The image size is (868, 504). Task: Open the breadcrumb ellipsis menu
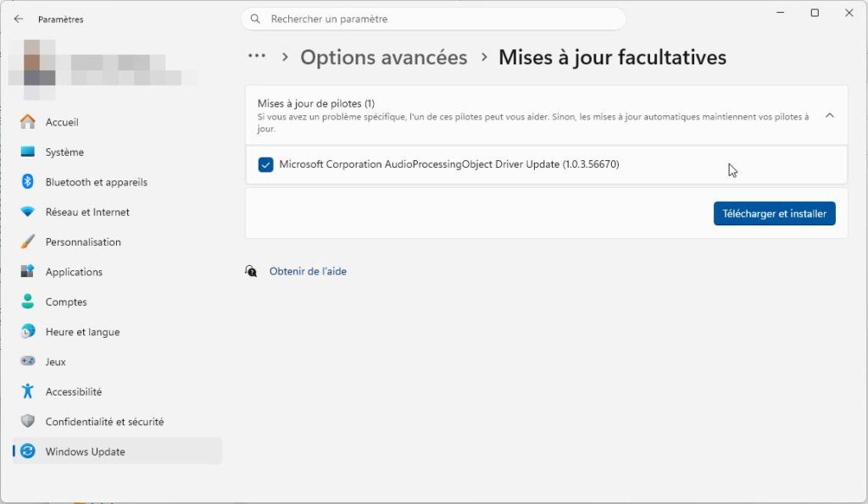point(257,56)
